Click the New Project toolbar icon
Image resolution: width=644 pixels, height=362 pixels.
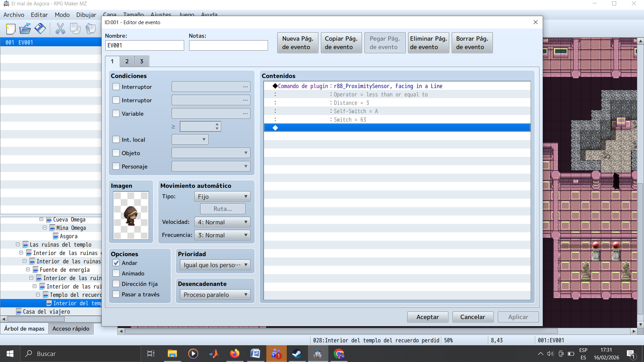10,29
